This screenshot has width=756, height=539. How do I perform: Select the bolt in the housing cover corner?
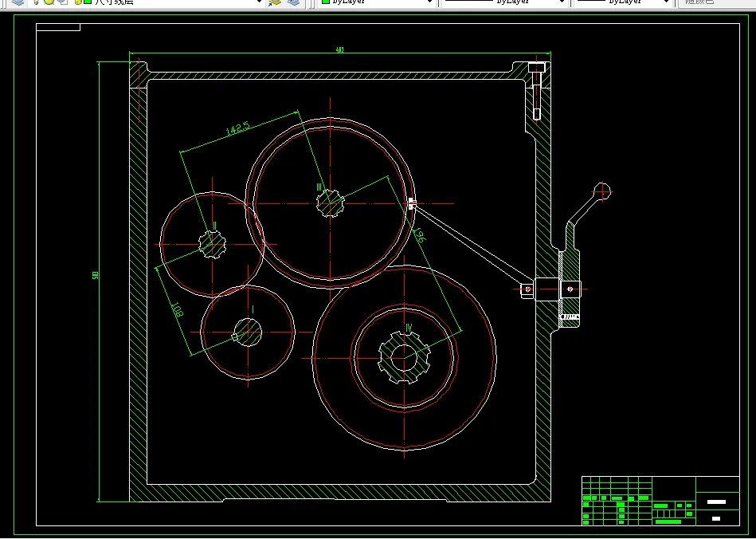click(x=537, y=91)
